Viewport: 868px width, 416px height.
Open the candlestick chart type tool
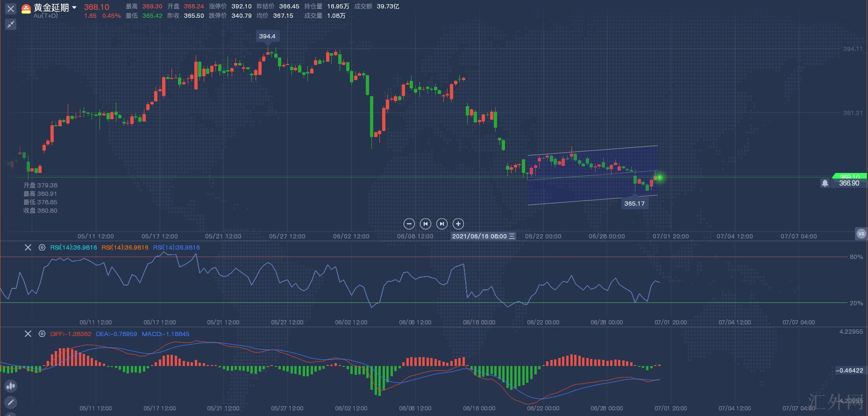[x=11, y=386]
